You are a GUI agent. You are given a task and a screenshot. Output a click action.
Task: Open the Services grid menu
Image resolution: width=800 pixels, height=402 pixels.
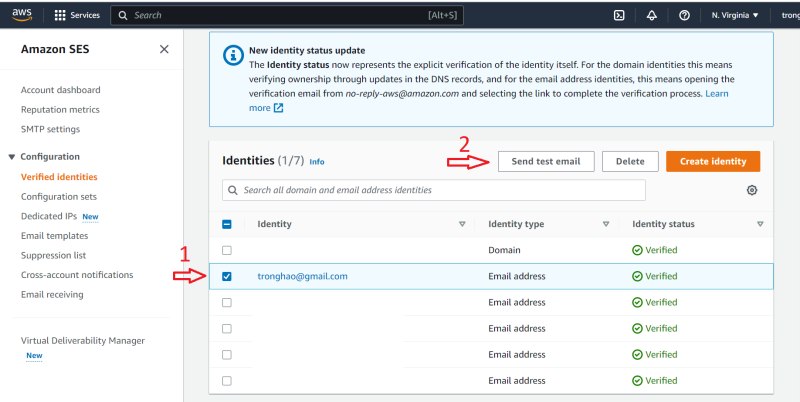[77, 15]
